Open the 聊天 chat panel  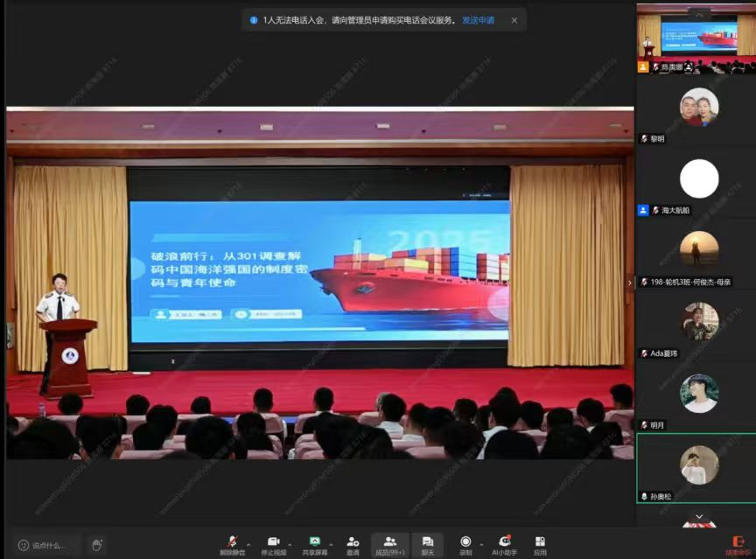coord(427,542)
